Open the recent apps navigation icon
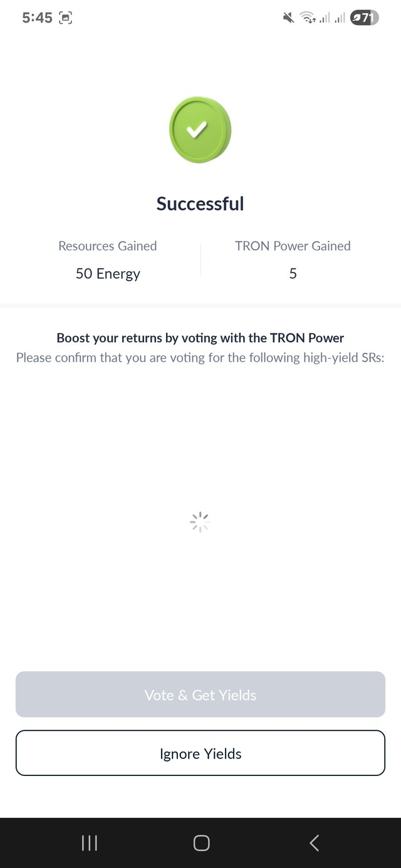The height and width of the screenshot is (868, 401). tap(90, 843)
